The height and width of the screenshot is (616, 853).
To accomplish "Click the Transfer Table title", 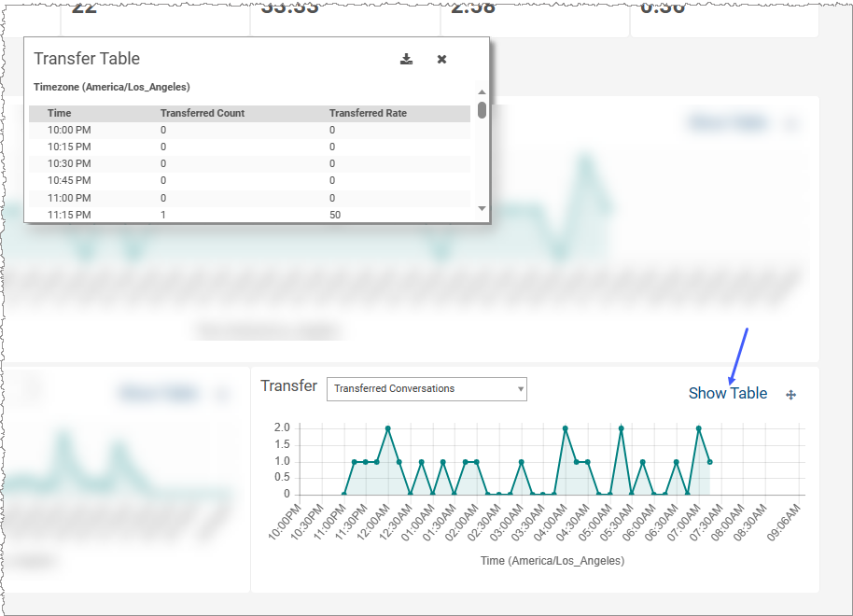I will tap(87, 59).
